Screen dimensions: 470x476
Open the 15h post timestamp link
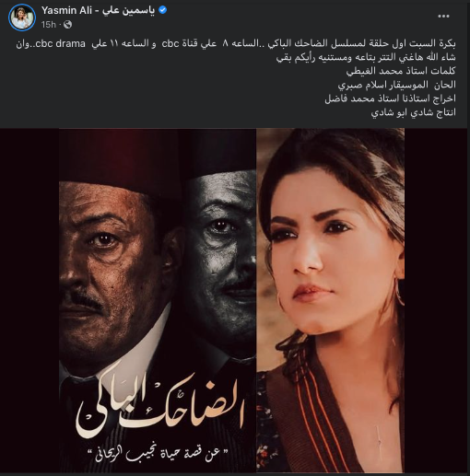[49, 25]
